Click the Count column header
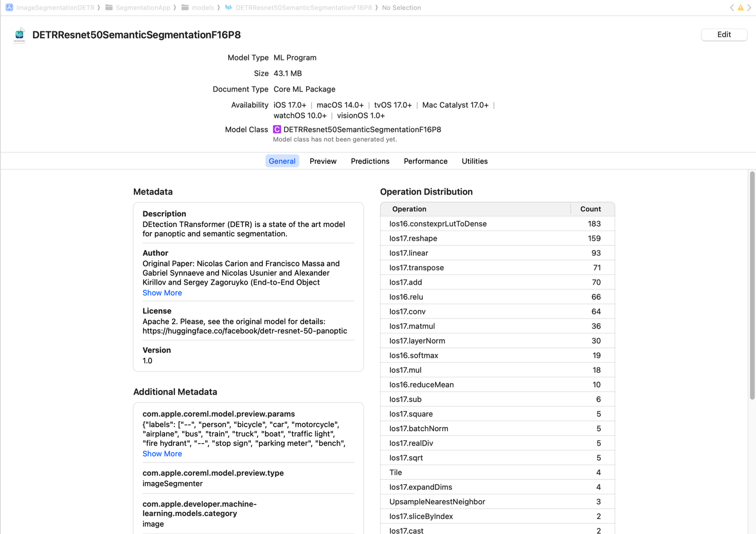This screenshot has width=756, height=534. click(x=591, y=209)
